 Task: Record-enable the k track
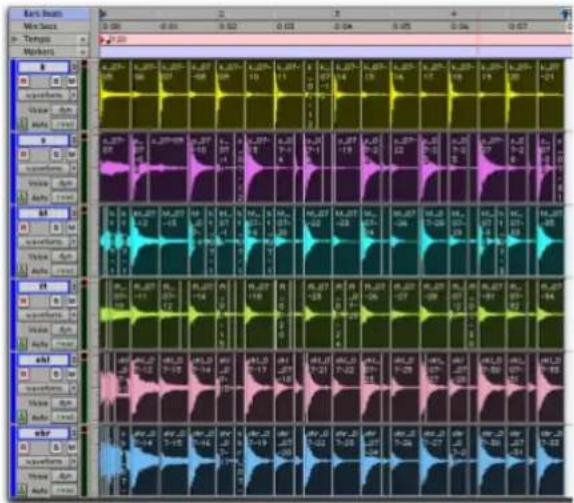click(x=24, y=81)
